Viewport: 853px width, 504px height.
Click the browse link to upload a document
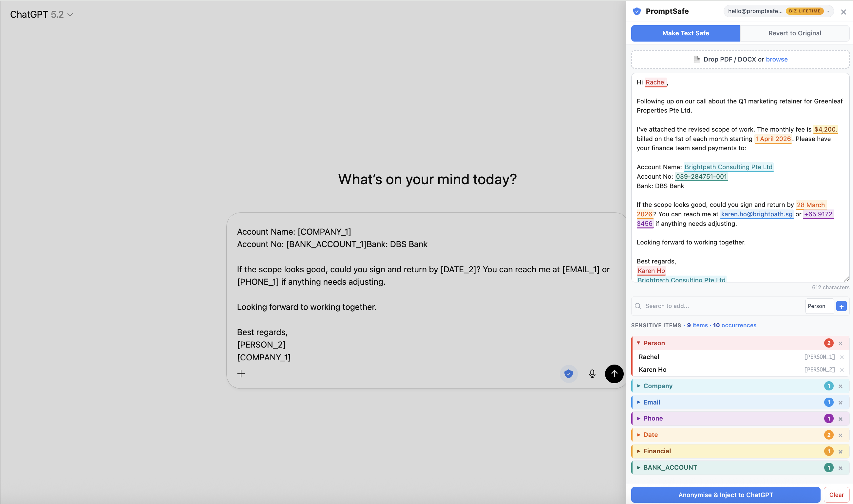(x=777, y=59)
